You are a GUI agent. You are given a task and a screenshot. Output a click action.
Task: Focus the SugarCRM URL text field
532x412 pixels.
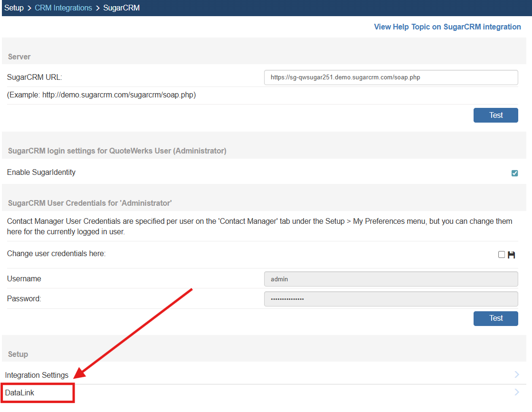tap(390, 77)
